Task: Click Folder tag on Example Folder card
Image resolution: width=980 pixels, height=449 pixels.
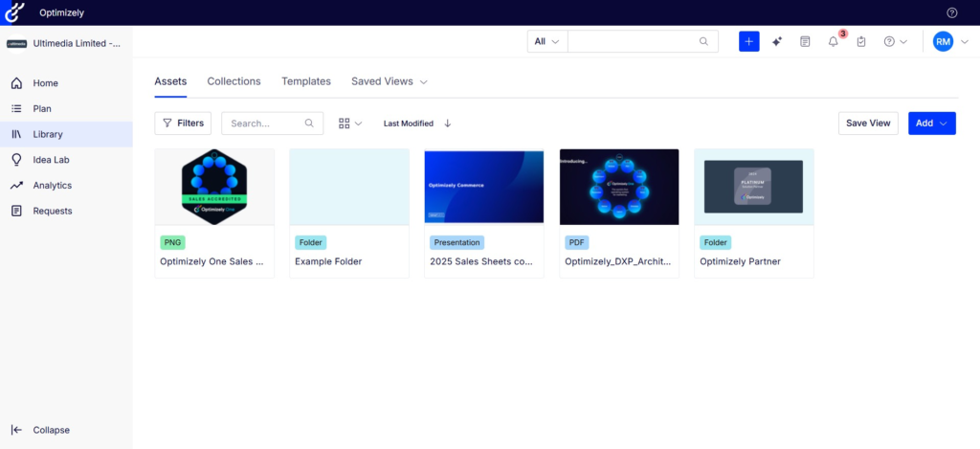Action: click(311, 242)
